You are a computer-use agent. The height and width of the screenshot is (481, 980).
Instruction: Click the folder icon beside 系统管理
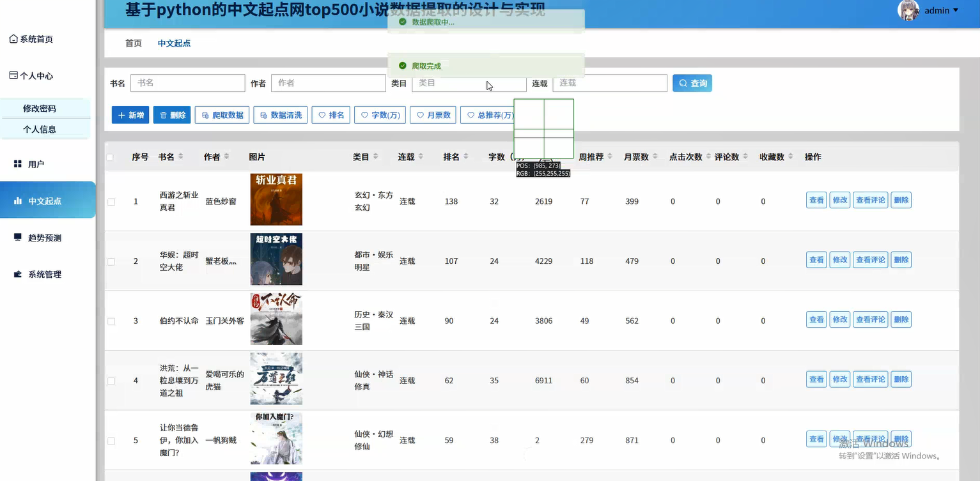click(18, 274)
